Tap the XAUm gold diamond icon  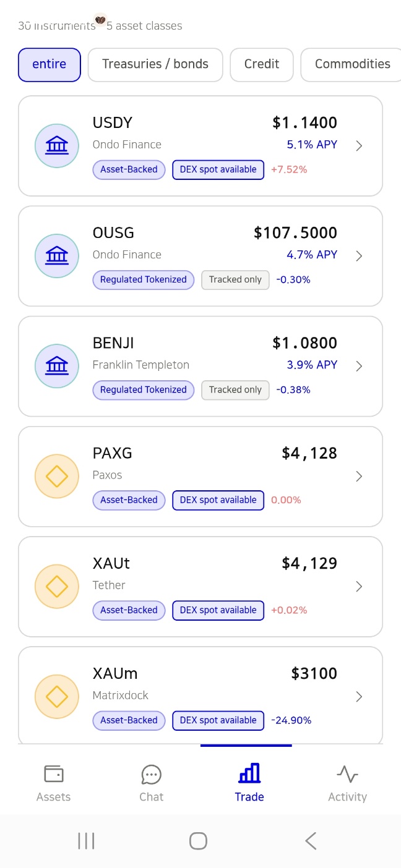coord(57,696)
